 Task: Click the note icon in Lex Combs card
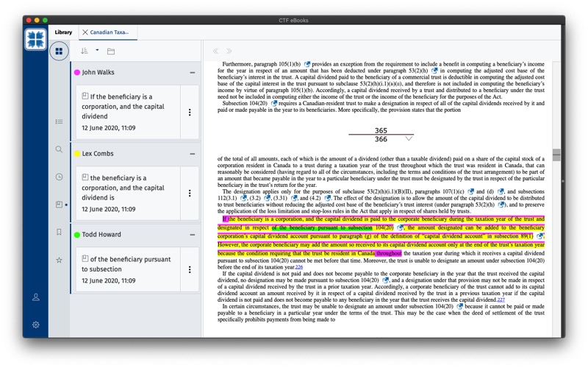[85, 177]
